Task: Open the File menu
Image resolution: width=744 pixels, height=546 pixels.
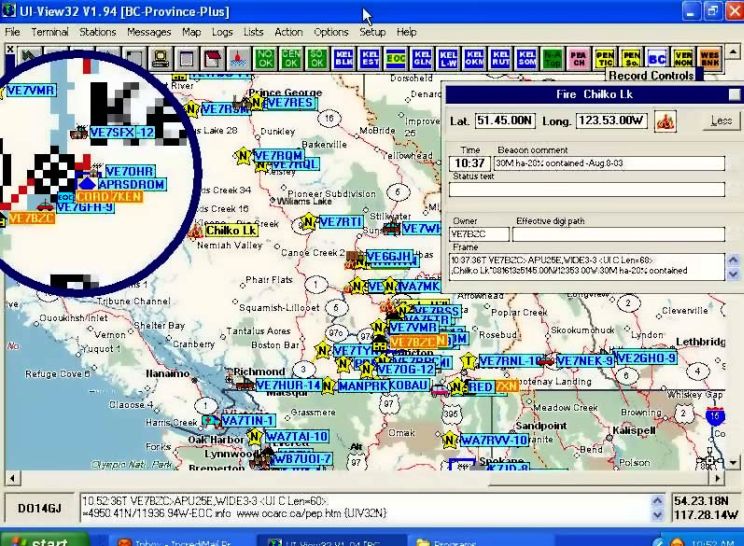Action: pyautogui.click(x=12, y=32)
